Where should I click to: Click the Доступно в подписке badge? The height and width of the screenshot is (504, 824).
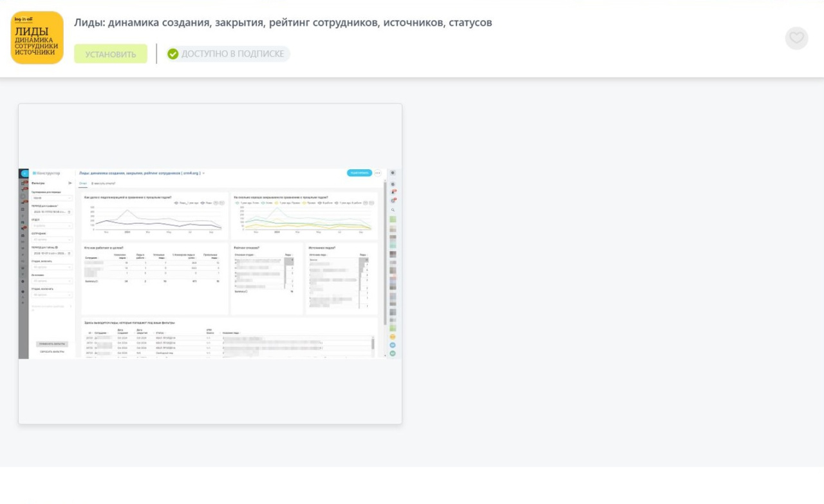pyautogui.click(x=229, y=54)
